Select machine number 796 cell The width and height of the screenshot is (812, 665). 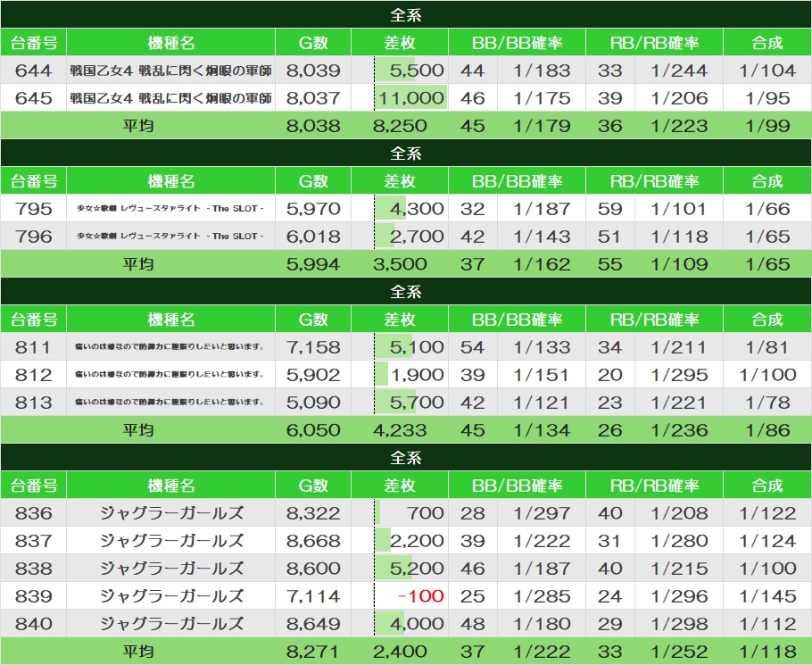[34, 237]
